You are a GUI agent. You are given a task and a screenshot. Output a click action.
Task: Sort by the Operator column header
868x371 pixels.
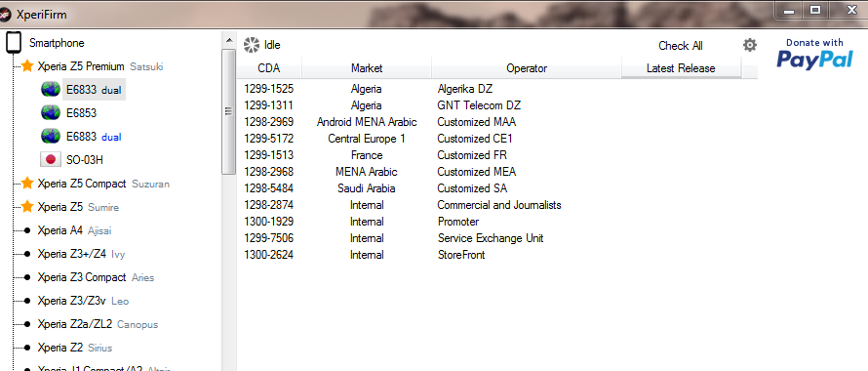click(527, 68)
